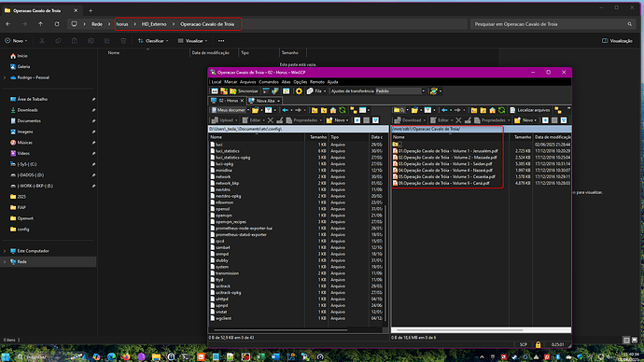This screenshot has height=362, width=644.
Task: Open Nova Aba tab in WinSCP
Action: point(264,101)
